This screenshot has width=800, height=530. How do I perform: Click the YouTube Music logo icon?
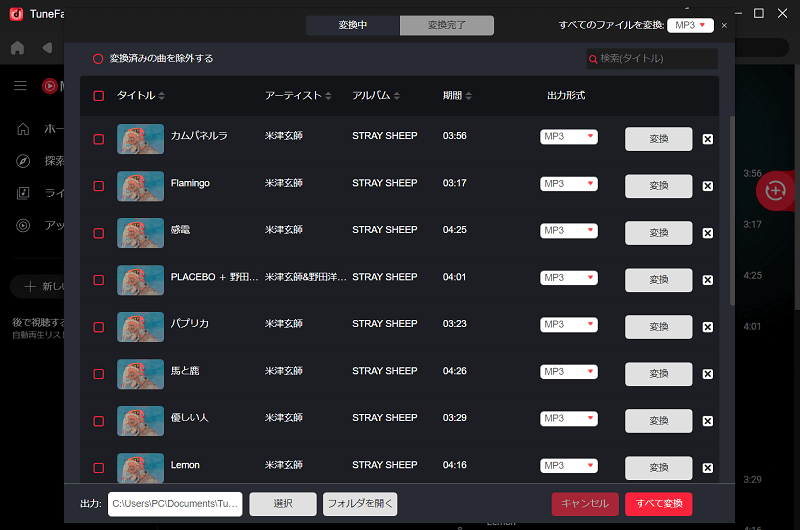pyautogui.click(x=49, y=86)
